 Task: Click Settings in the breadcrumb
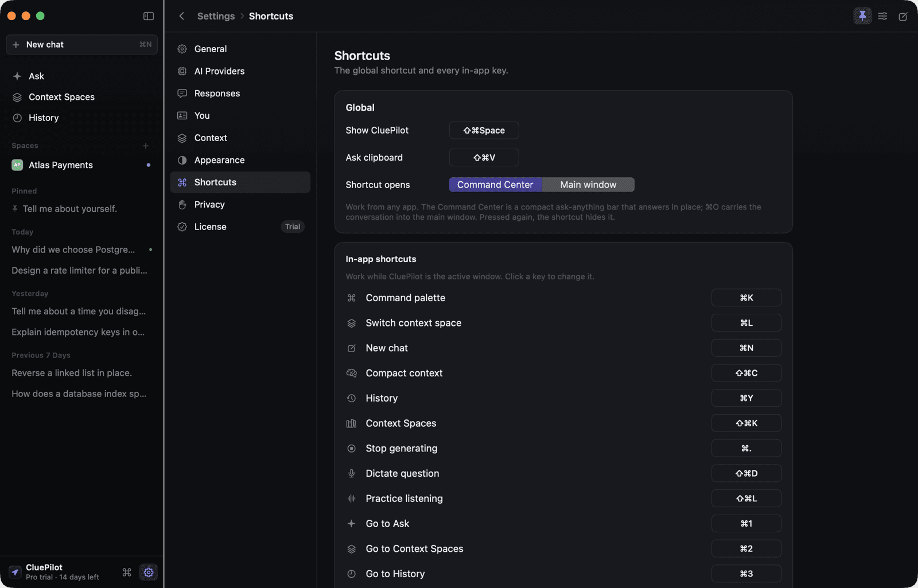[216, 16]
